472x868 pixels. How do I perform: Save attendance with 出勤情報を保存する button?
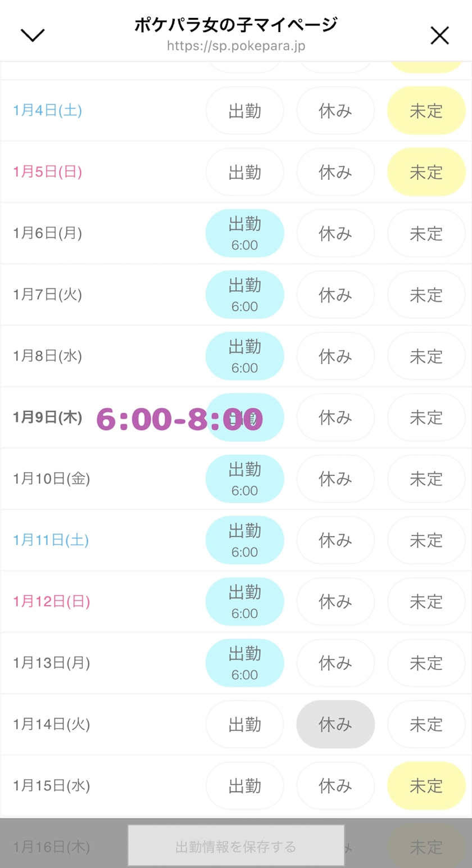click(236, 846)
